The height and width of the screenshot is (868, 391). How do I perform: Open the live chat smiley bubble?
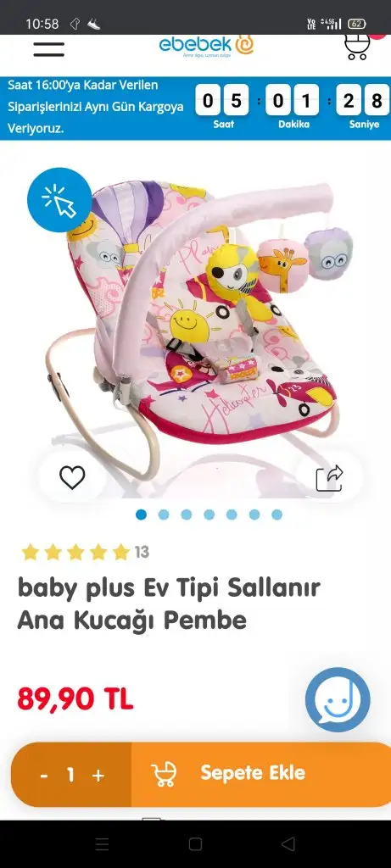click(338, 699)
